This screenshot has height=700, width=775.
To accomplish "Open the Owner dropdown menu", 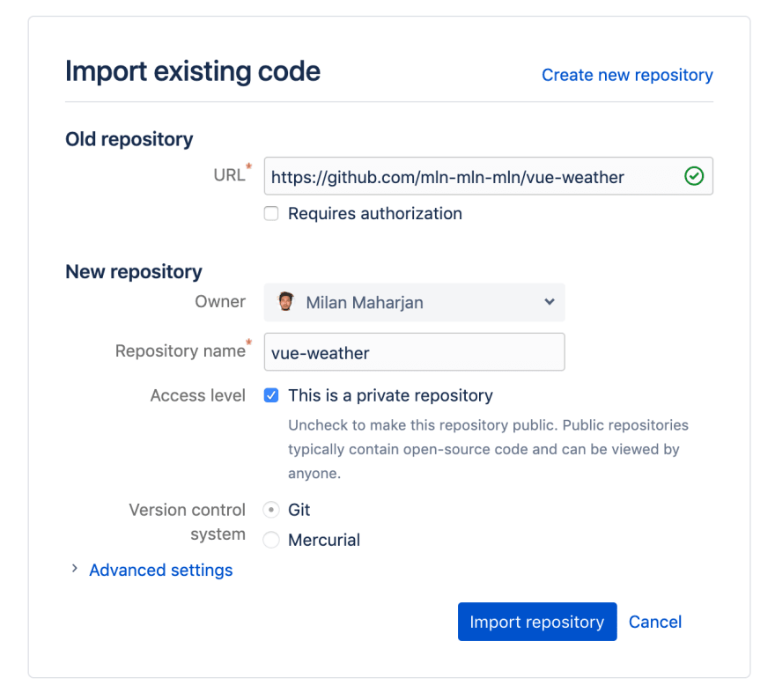I will click(x=414, y=302).
